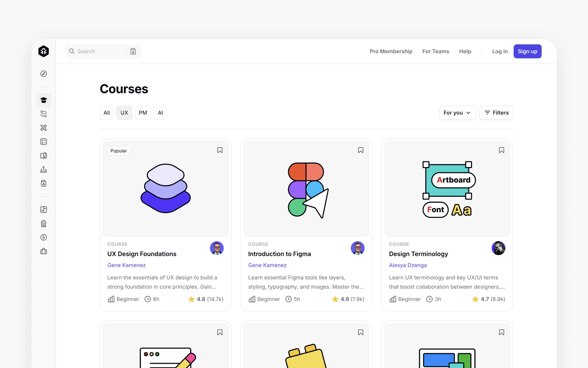Screen dimensions: 588x368
Task: Click the Sign up button
Action: coord(527,51)
